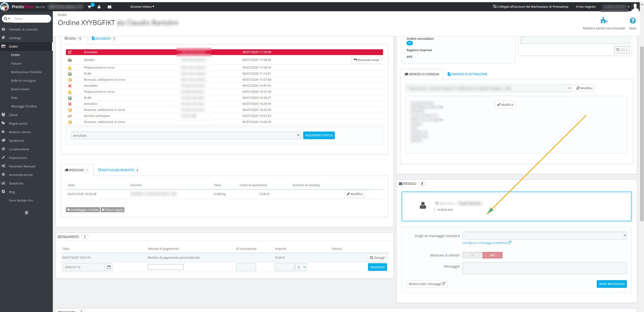Open Localizzazione in the sidebar
This screenshot has height=312, width=644.
(19, 149)
